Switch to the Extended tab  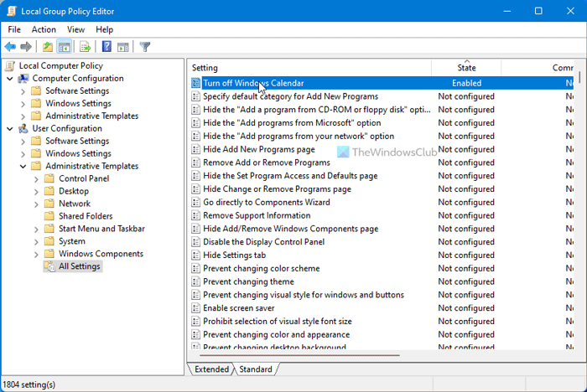pyautogui.click(x=211, y=369)
